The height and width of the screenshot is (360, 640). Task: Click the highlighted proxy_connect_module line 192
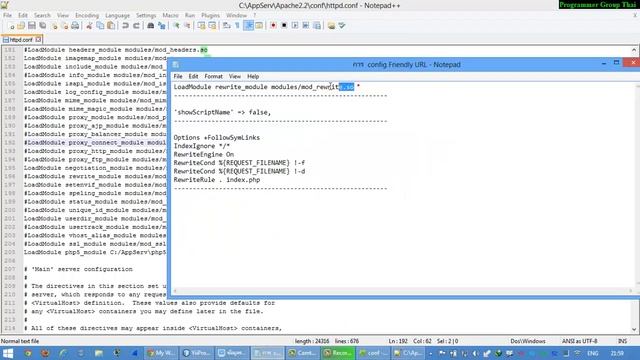pos(95,142)
